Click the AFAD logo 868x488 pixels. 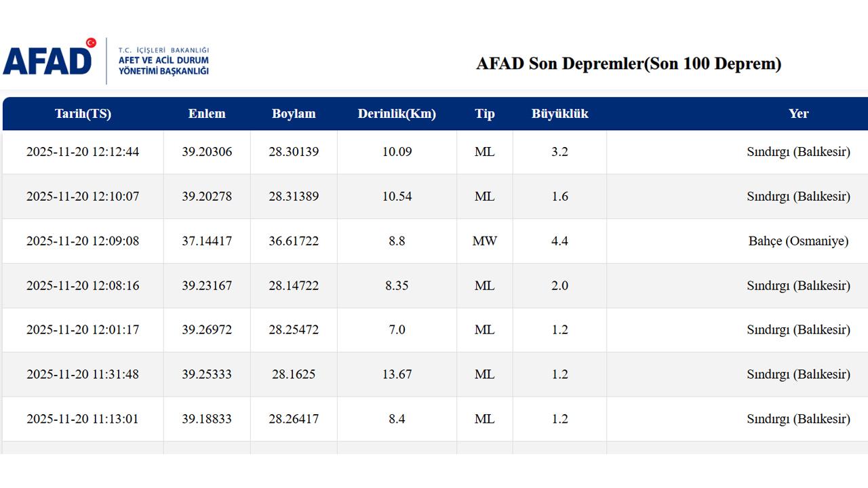(x=49, y=60)
